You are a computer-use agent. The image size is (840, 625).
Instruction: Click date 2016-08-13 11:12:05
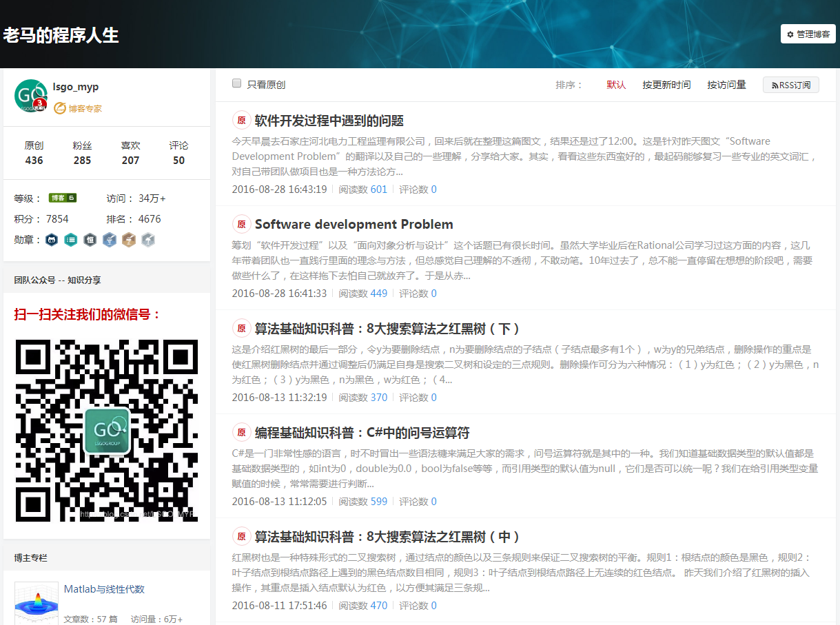[x=279, y=502]
